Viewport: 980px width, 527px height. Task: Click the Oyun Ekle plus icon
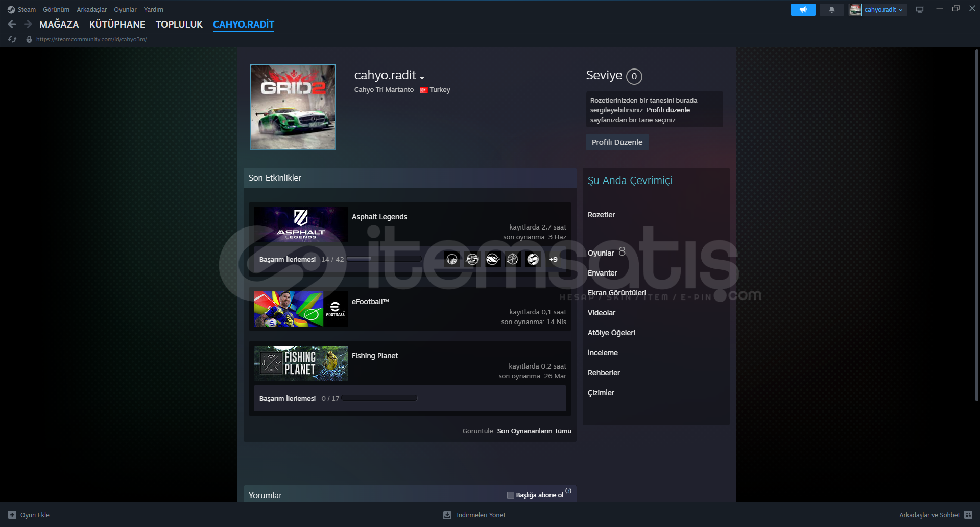point(12,515)
